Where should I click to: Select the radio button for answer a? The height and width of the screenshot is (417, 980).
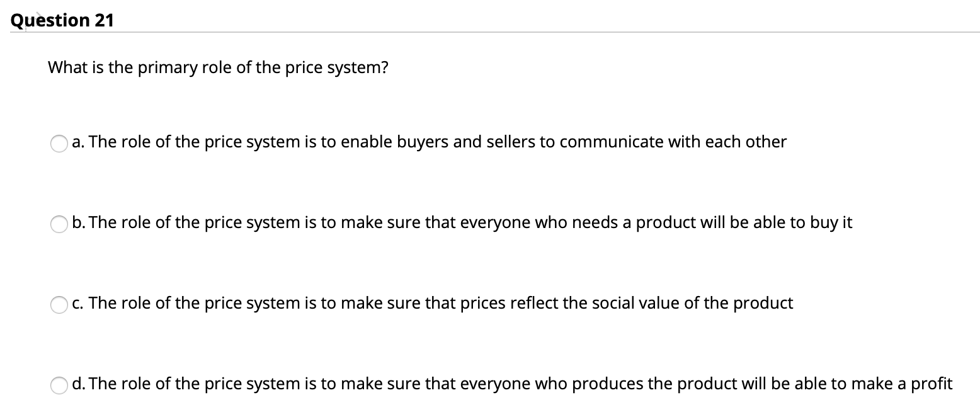59,144
